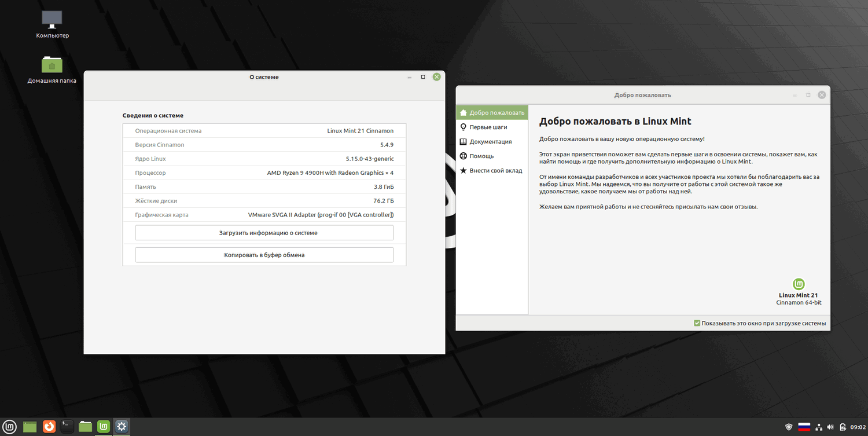Click the Версия Cinnamon label

click(x=160, y=145)
